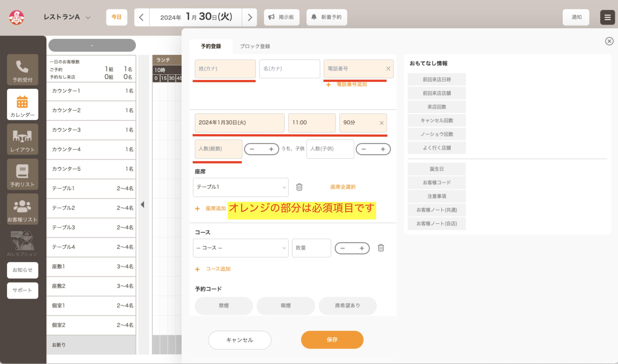This screenshot has width=618, height=364.
Task: Click the 前回来店日時 info label
Action: [x=436, y=80]
